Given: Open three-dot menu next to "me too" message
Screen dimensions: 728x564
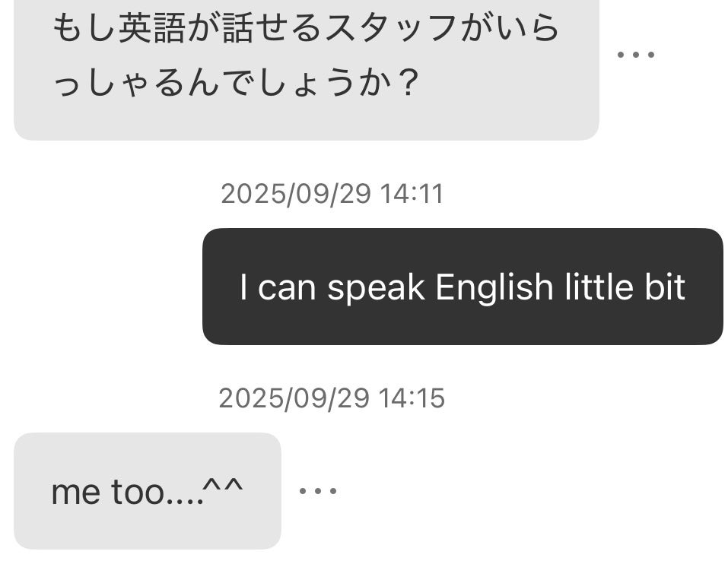Looking at the screenshot, I should (318, 491).
